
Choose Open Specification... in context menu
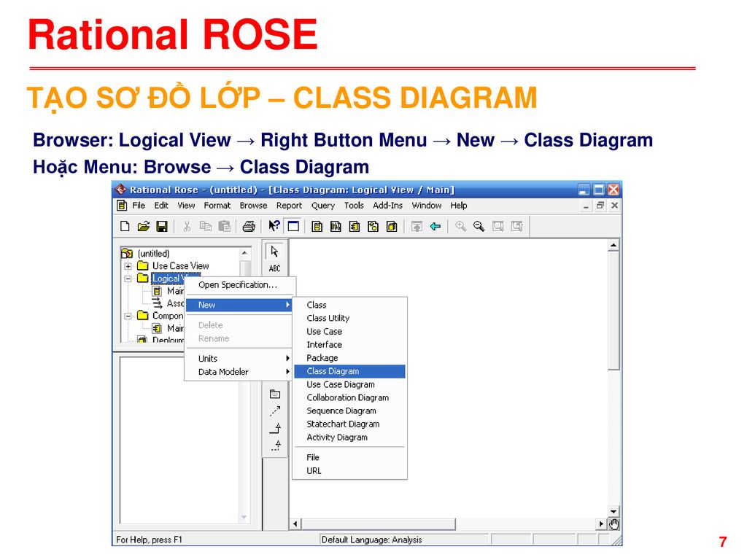coord(239,285)
